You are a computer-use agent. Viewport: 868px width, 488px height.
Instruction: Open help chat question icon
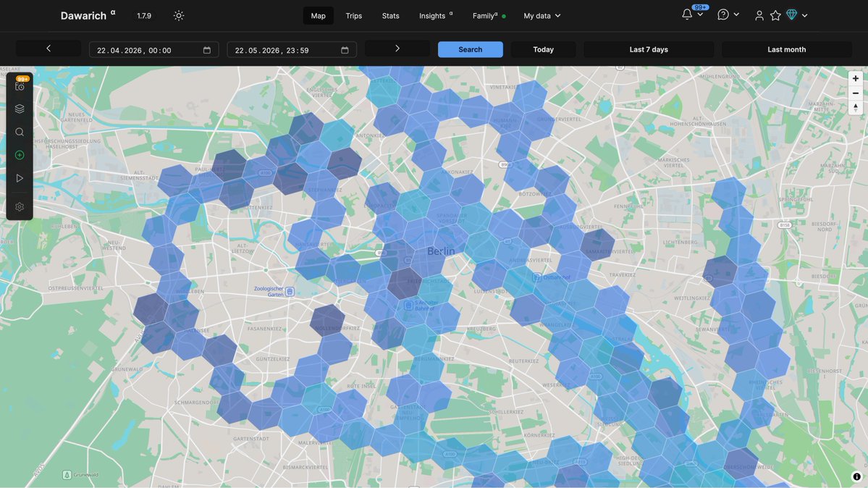click(723, 15)
